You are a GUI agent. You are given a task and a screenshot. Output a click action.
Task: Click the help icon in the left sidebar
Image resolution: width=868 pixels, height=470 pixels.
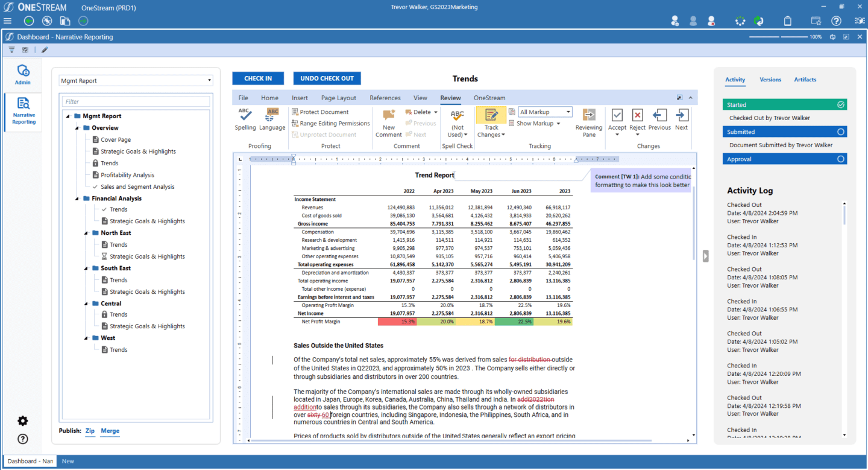23,439
